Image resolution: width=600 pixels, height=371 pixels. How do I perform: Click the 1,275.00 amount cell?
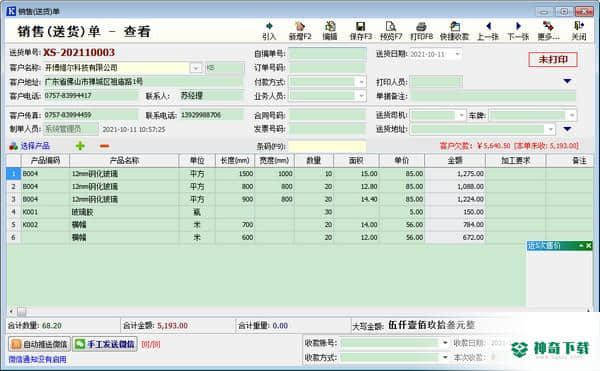tap(455, 174)
